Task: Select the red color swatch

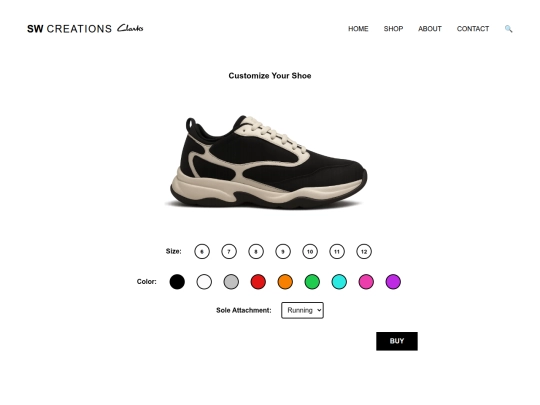Action: coord(258,282)
